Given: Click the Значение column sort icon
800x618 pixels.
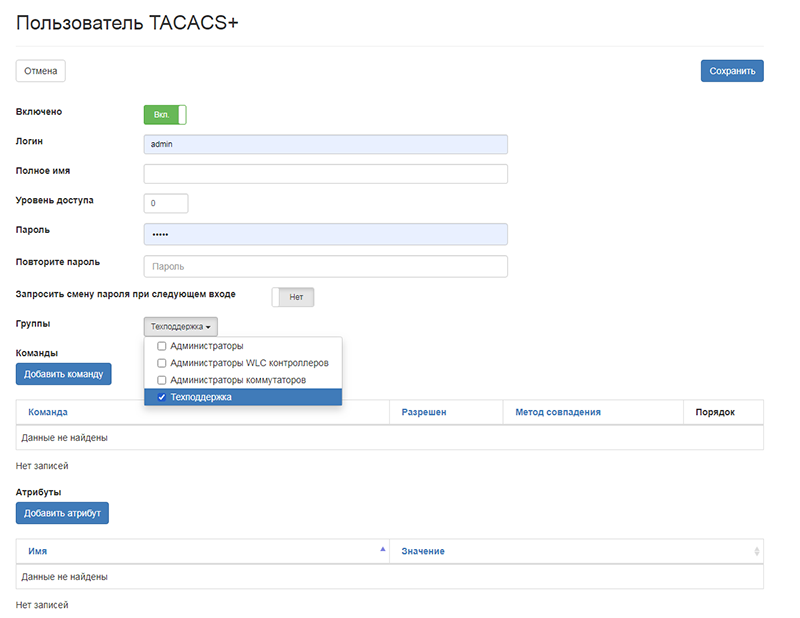Looking at the screenshot, I should click(756, 552).
